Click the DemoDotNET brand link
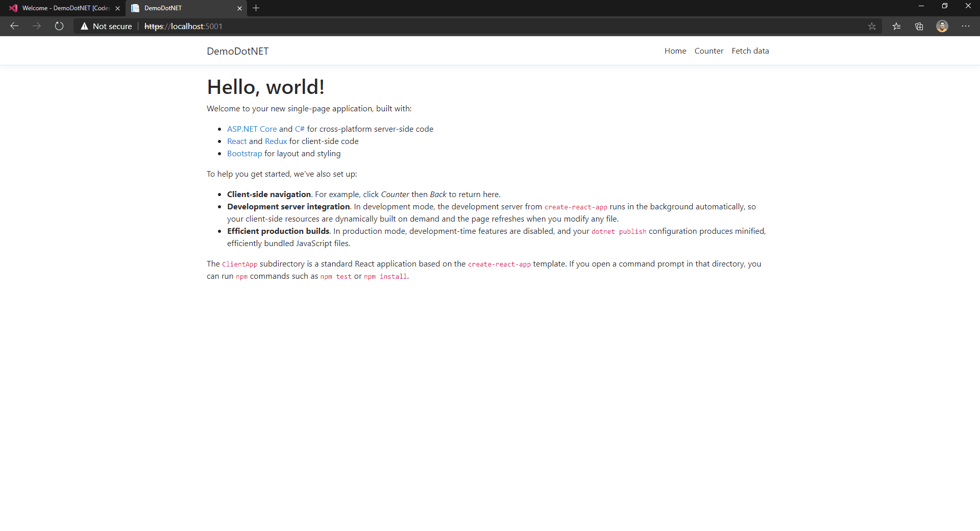The image size is (980, 531). pos(237,51)
